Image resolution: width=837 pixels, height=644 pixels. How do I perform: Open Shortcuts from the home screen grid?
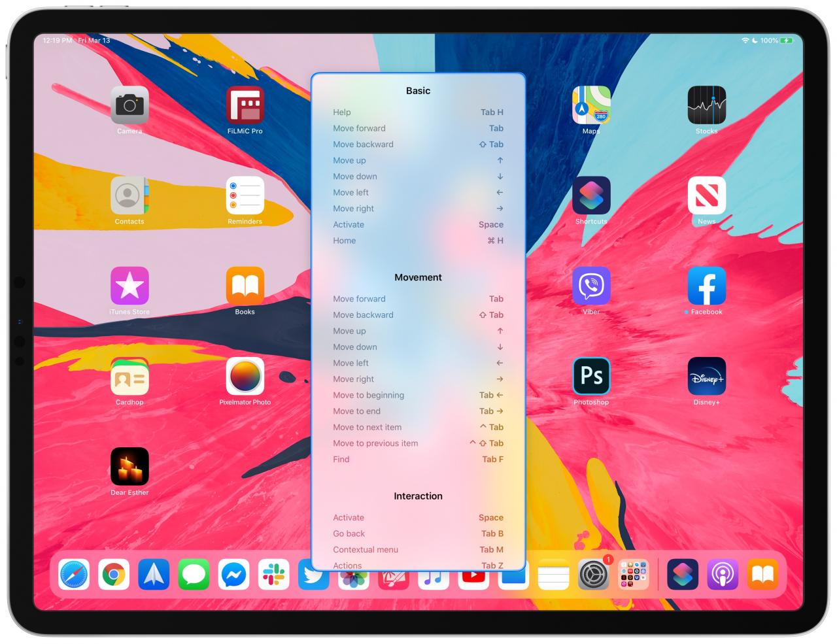tap(591, 195)
